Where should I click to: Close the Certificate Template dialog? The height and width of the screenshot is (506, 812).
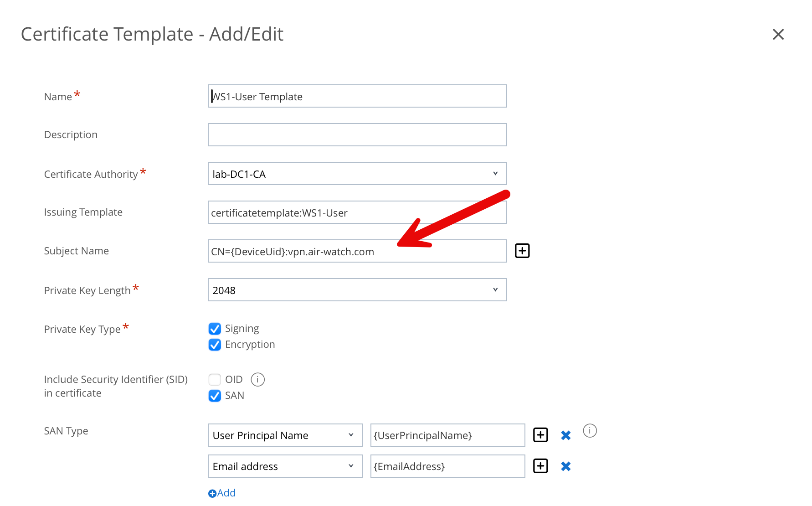778,34
